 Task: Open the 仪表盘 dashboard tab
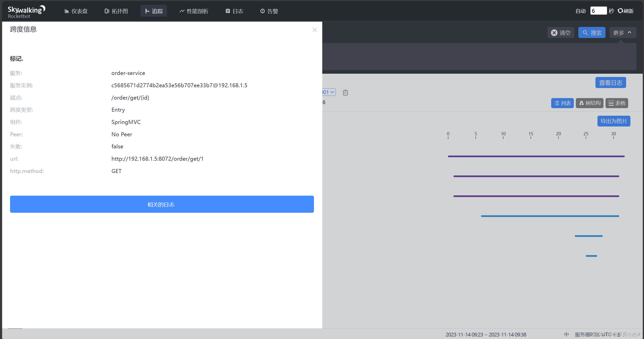tap(76, 11)
